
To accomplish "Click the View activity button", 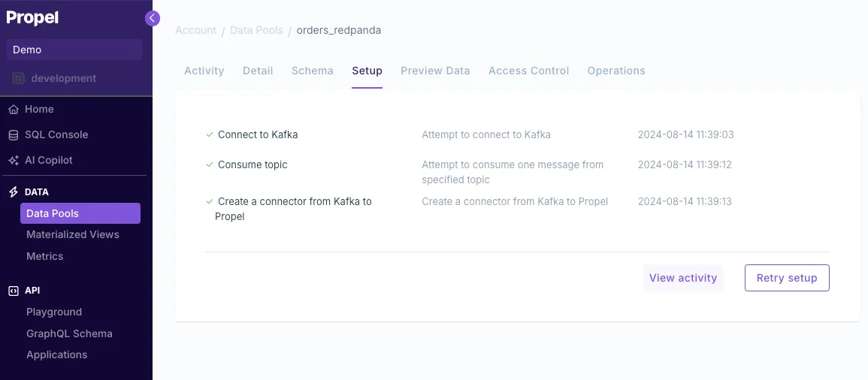I will (683, 278).
